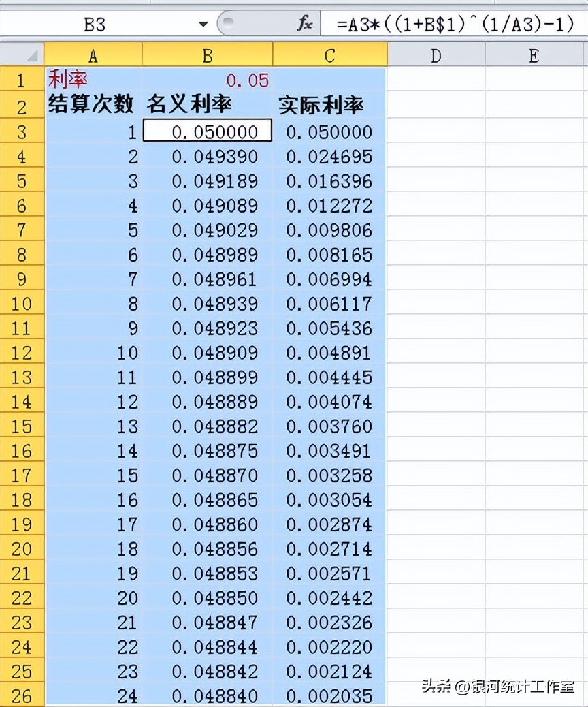Select cell B3 showing 0.050000

coord(206,131)
